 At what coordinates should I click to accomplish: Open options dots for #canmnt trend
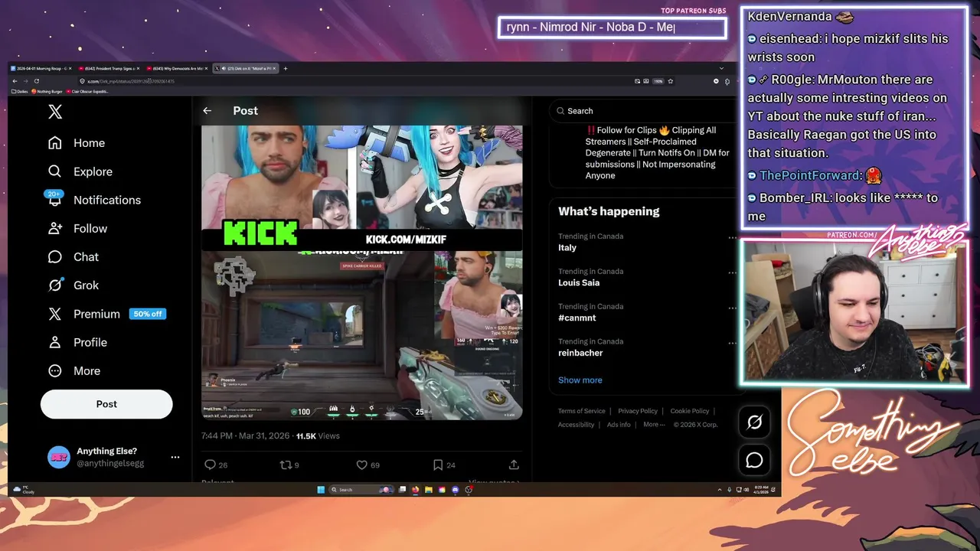(x=732, y=308)
